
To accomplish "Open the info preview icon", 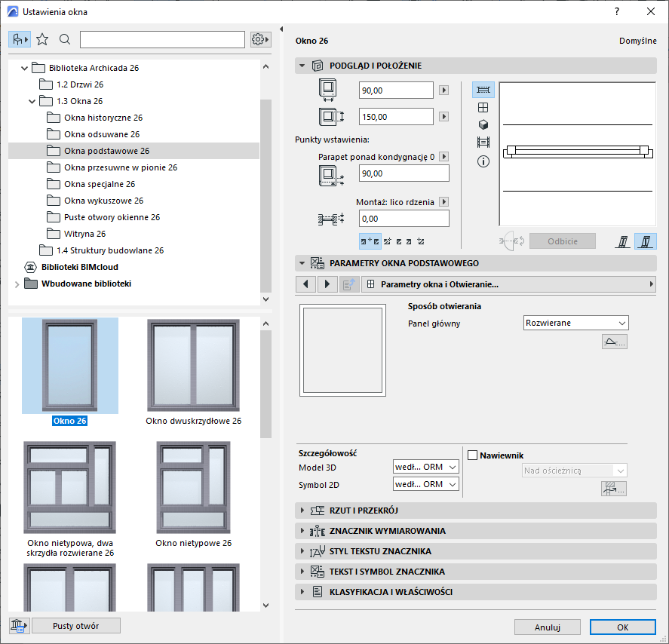I will click(x=483, y=161).
